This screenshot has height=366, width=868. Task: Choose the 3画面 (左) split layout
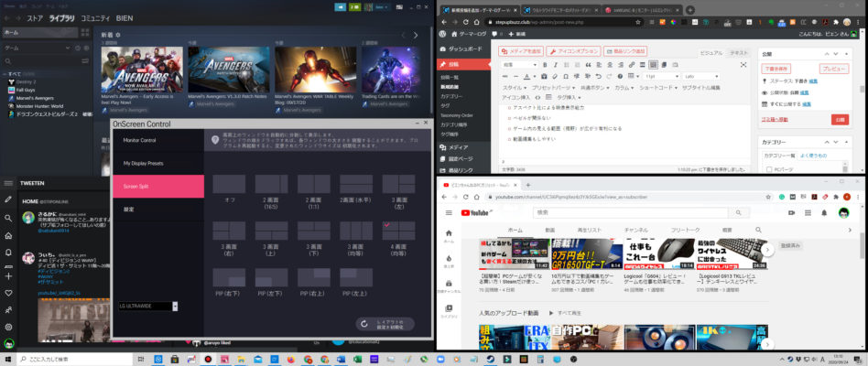click(398, 184)
